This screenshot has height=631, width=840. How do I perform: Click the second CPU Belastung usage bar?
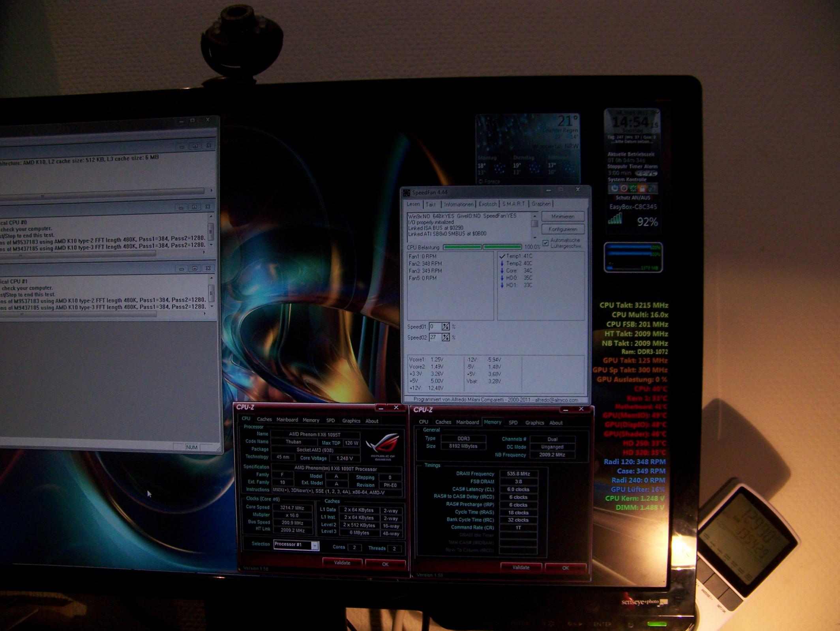[502, 247]
